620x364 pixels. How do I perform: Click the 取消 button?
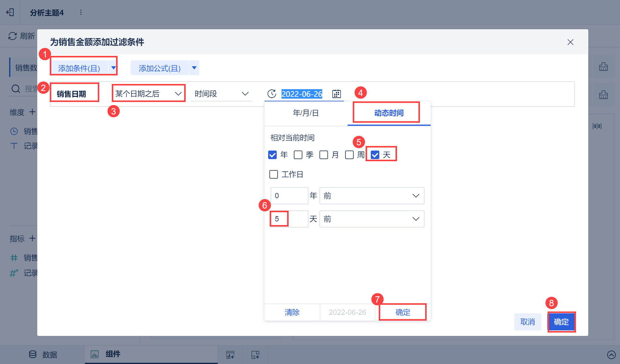click(527, 322)
